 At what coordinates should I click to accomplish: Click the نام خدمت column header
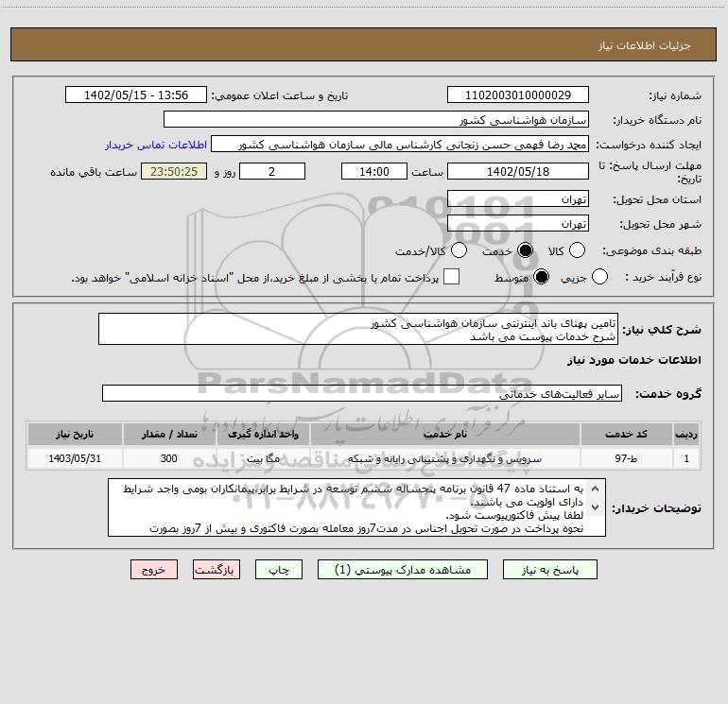pos(444,435)
